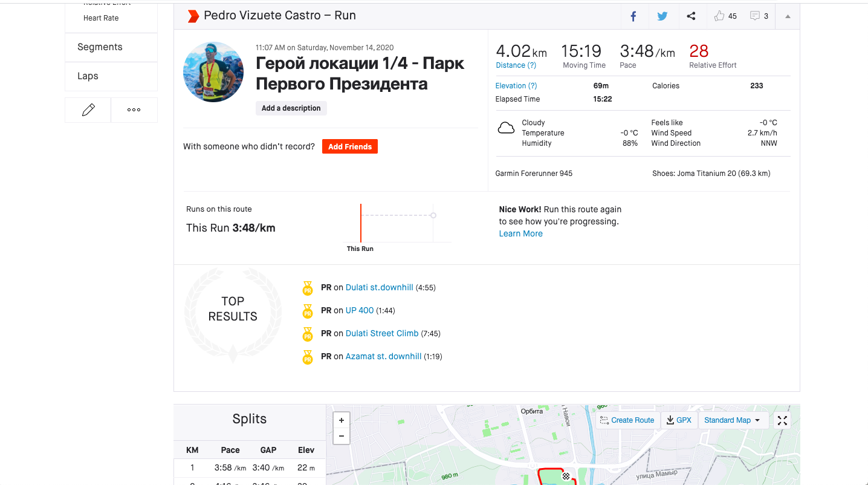The height and width of the screenshot is (485, 868).
Task: Download the GPX file
Action: click(x=679, y=420)
